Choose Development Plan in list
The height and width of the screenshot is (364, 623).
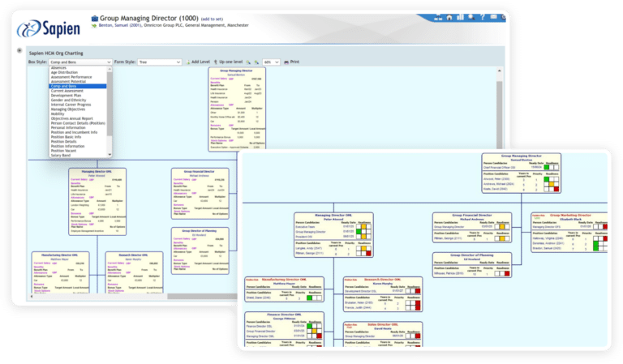78,96
